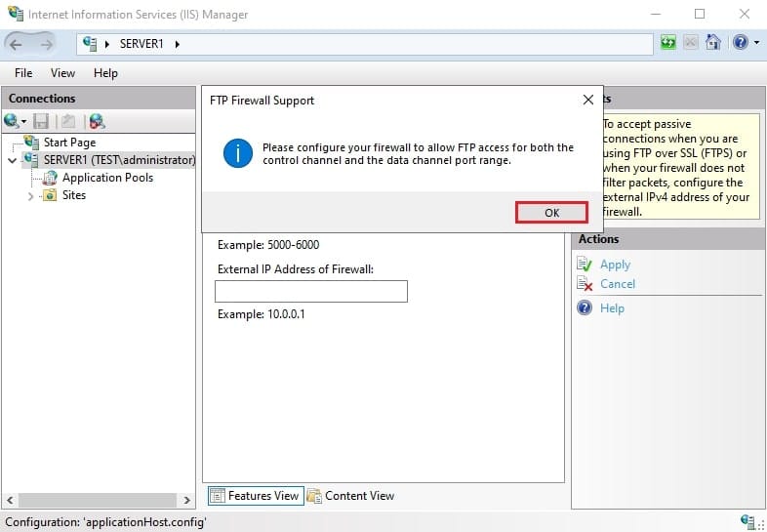Viewport: 767px width, 532px height.
Task: Click the Features View tab icon
Action: 218,496
